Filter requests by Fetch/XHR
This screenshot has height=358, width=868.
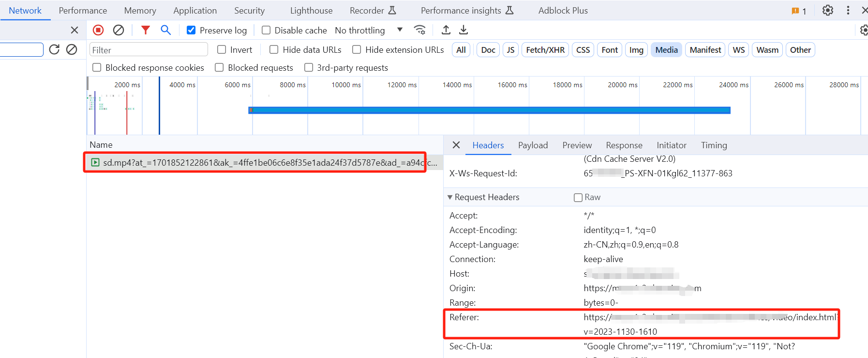click(x=545, y=49)
